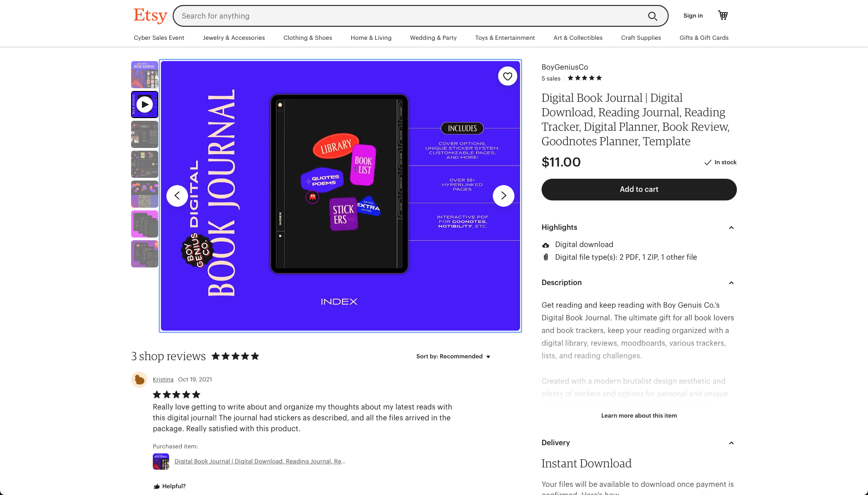Viewport: 868px width, 495px height.
Task: Open Jewelry & Accessories category
Action: 234,38
